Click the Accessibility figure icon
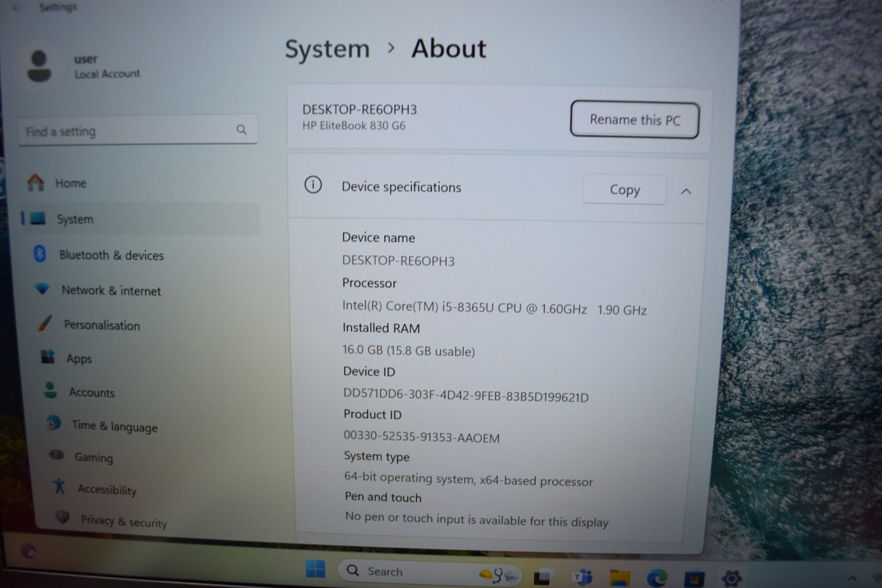The width and height of the screenshot is (882, 588). coord(59,486)
